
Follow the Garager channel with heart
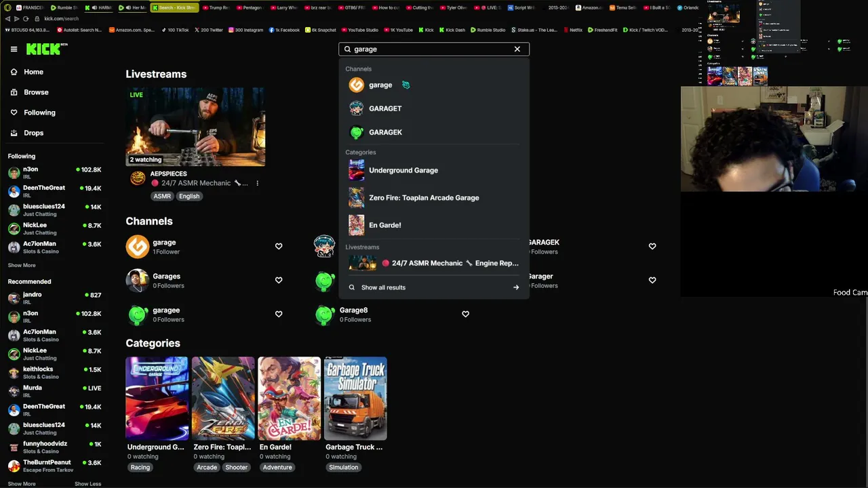click(x=652, y=280)
